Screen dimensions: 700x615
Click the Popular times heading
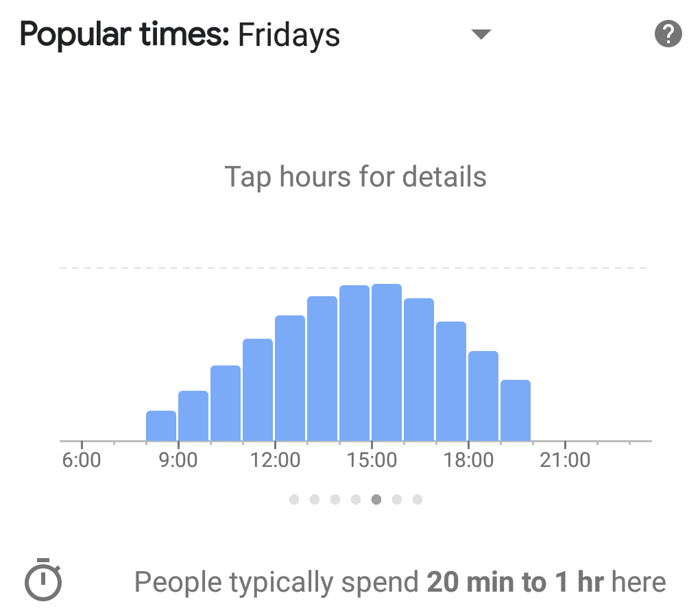[x=124, y=34]
